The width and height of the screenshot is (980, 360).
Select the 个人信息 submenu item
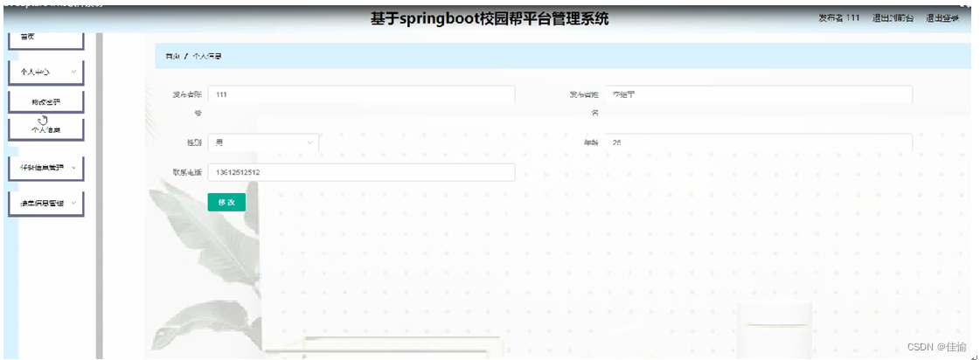45,129
